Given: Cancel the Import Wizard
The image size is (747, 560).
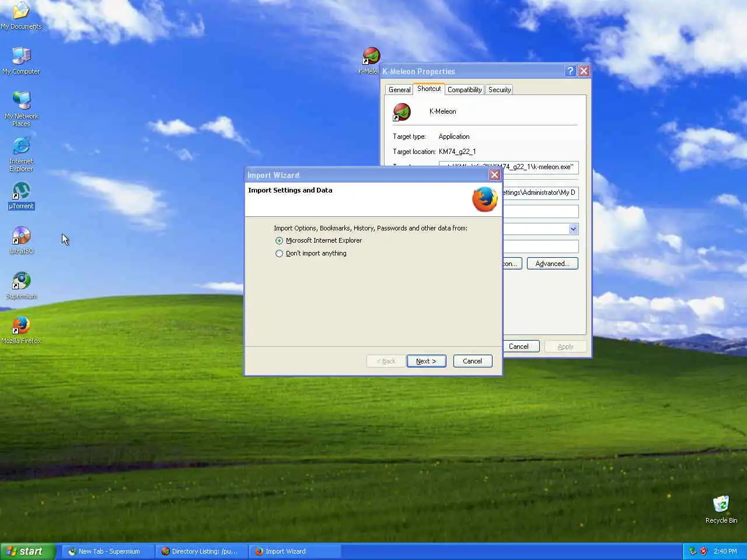Looking at the screenshot, I should point(473,361).
